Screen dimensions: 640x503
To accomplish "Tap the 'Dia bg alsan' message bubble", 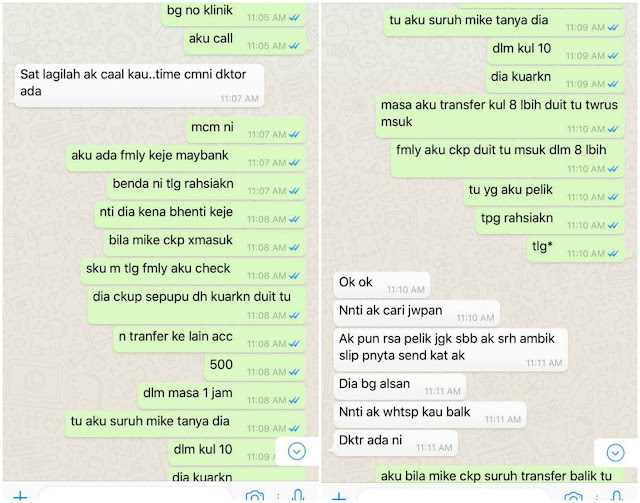I will coord(400,386).
